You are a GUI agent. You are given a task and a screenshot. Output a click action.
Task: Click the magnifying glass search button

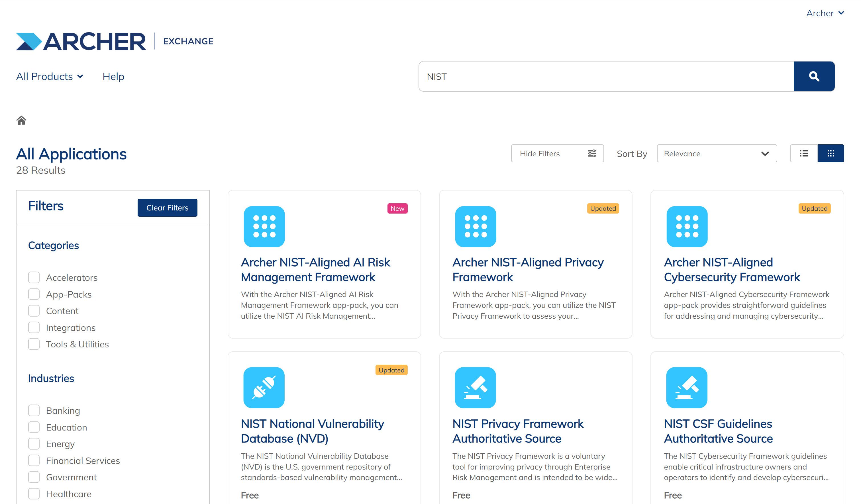814,76
